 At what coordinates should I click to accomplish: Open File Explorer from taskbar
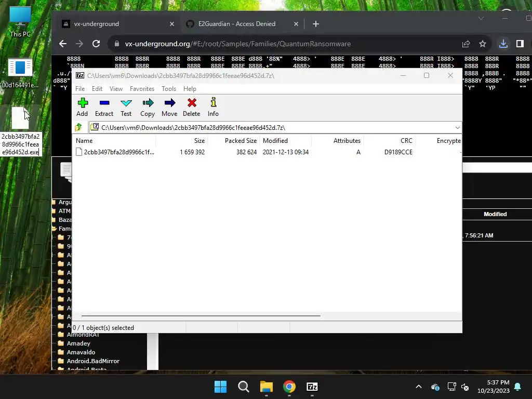[267, 387]
